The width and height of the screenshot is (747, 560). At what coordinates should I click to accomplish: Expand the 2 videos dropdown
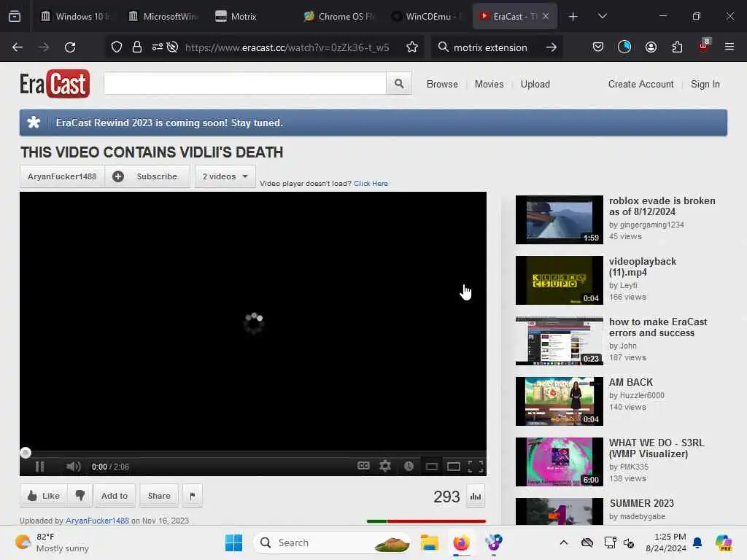pyautogui.click(x=225, y=176)
